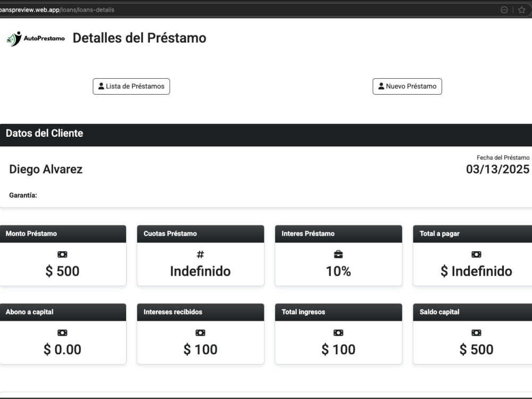Click the loan date 03/13/2025
This screenshot has height=399, width=532.
pos(497,169)
